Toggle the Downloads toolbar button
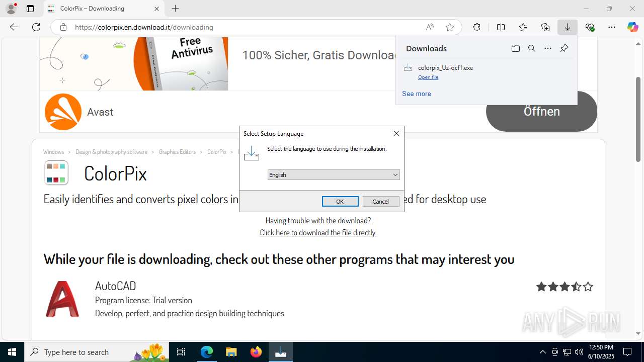This screenshot has width=644, height=362. (x=568, y=27)
